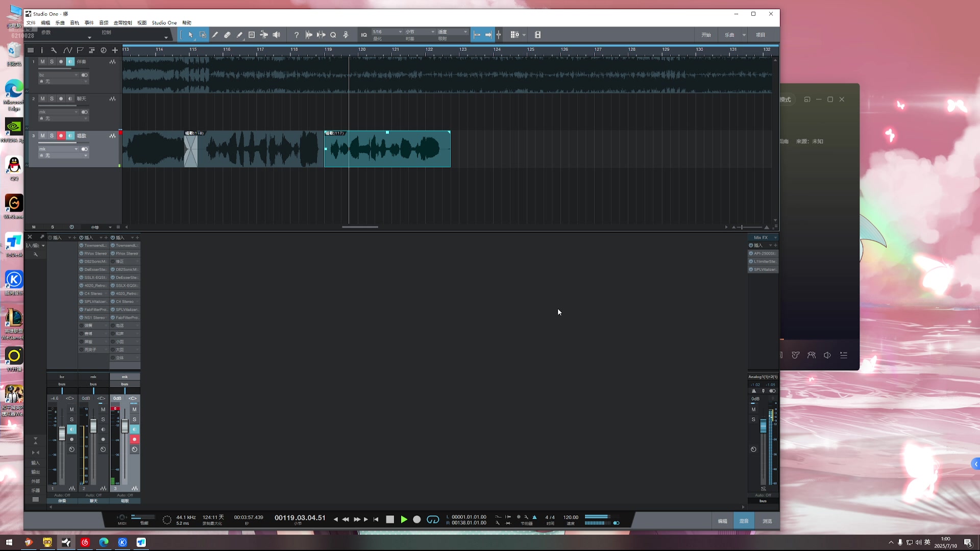980x551 pixels.
Task: Mute track 1 伴奏
Action: pos(42,62)
